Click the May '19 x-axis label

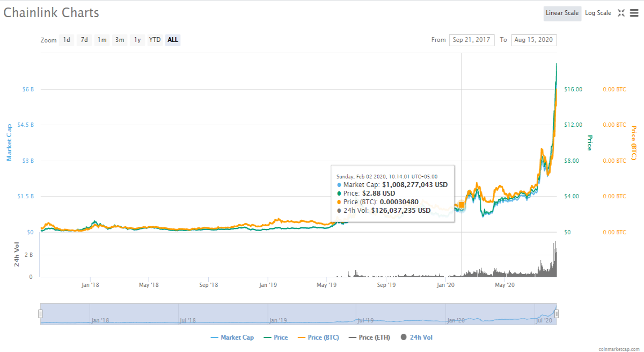pos(327,285)
